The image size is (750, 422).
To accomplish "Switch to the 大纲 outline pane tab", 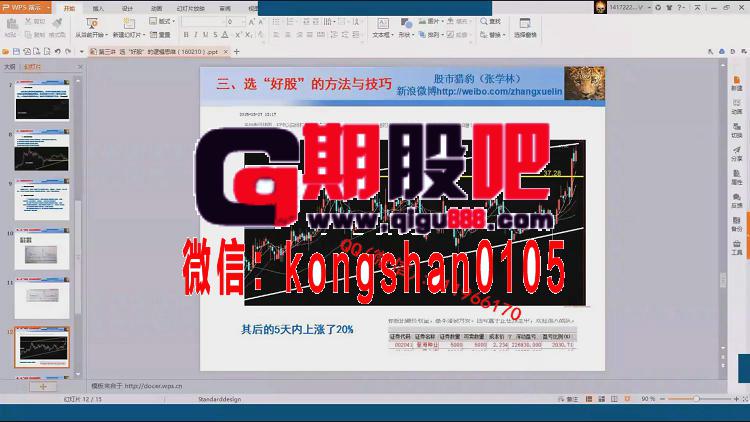I will click(10, 67).
